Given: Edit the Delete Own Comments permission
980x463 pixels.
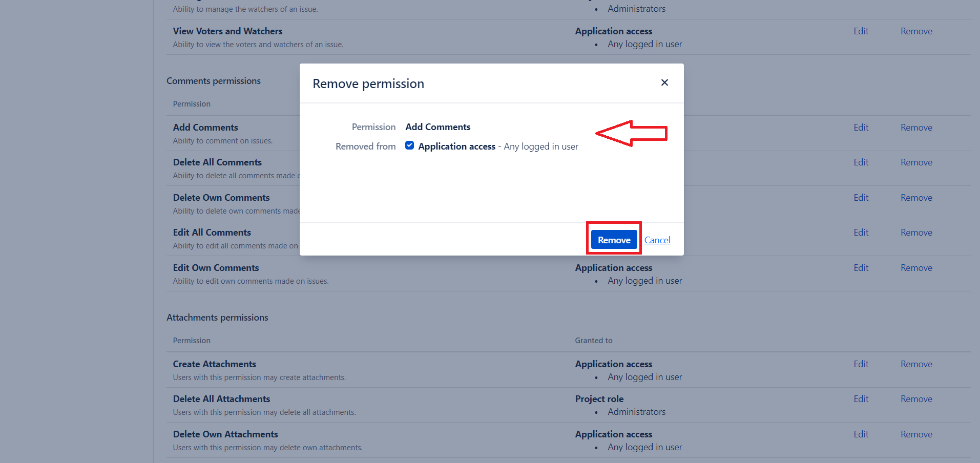Looking at the screenshot, I should click(x=861, y=198).
